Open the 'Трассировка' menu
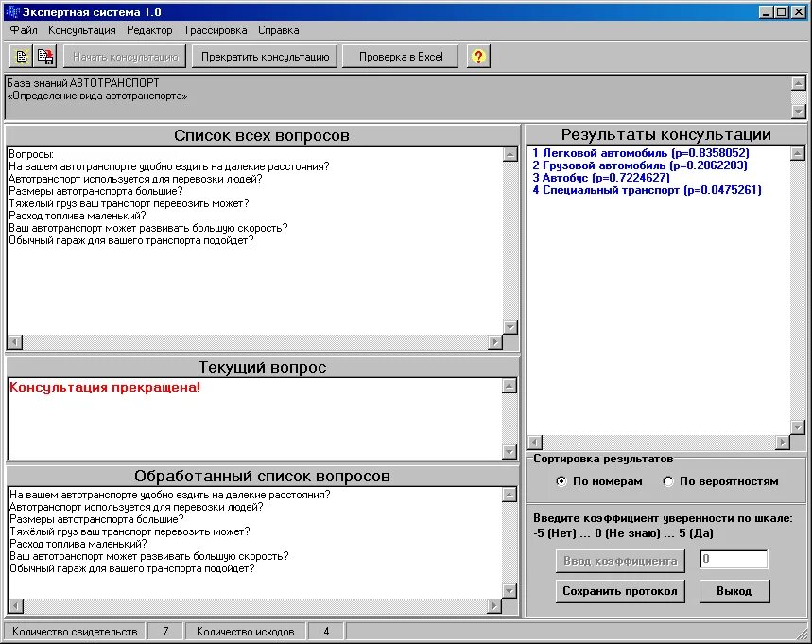 pos(216,30)
